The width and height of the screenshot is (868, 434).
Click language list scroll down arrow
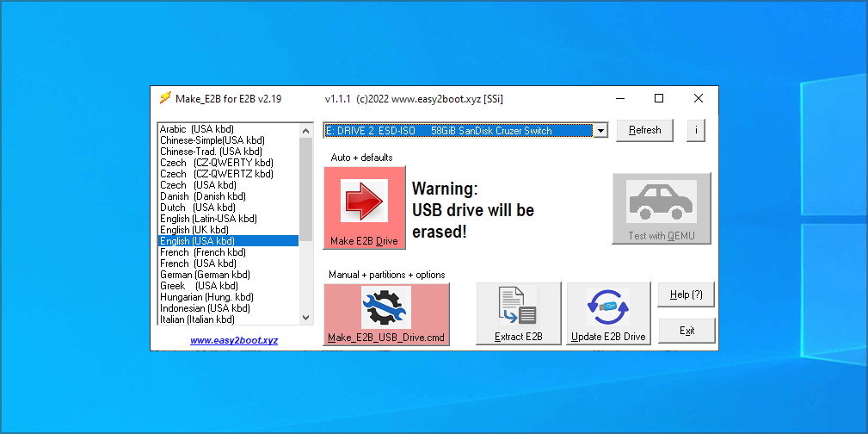(305, 318)
